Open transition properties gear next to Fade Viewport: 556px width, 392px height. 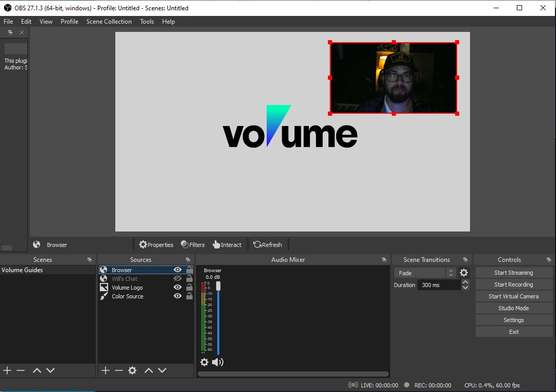(x=463, y=273)
